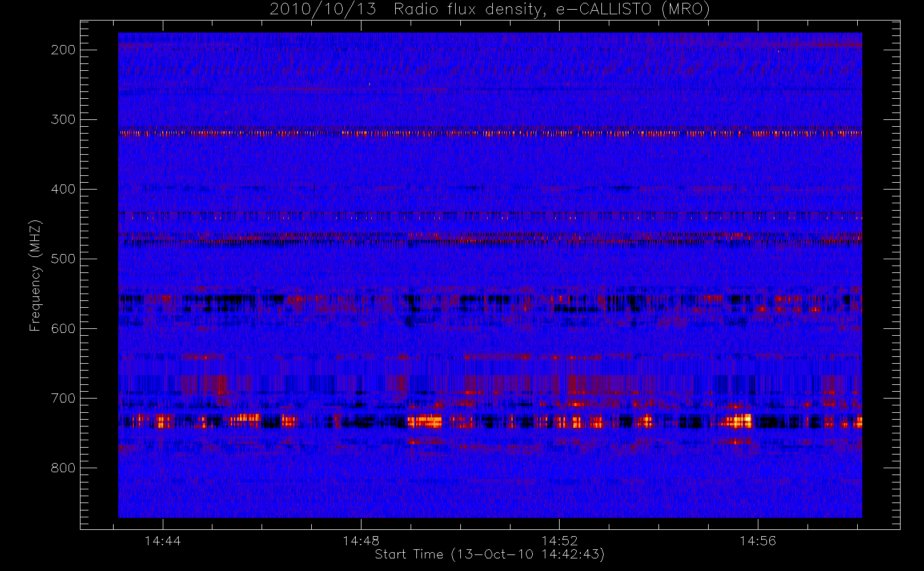The width and height of the screenshot is (924, 571).
Task: Click the 500 frequency tick label
Action: [x=63, y=259]
